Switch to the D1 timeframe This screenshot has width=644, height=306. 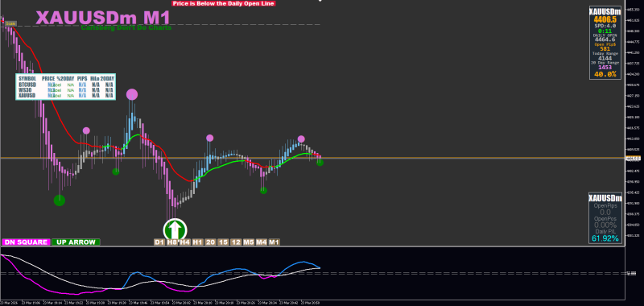159,242
